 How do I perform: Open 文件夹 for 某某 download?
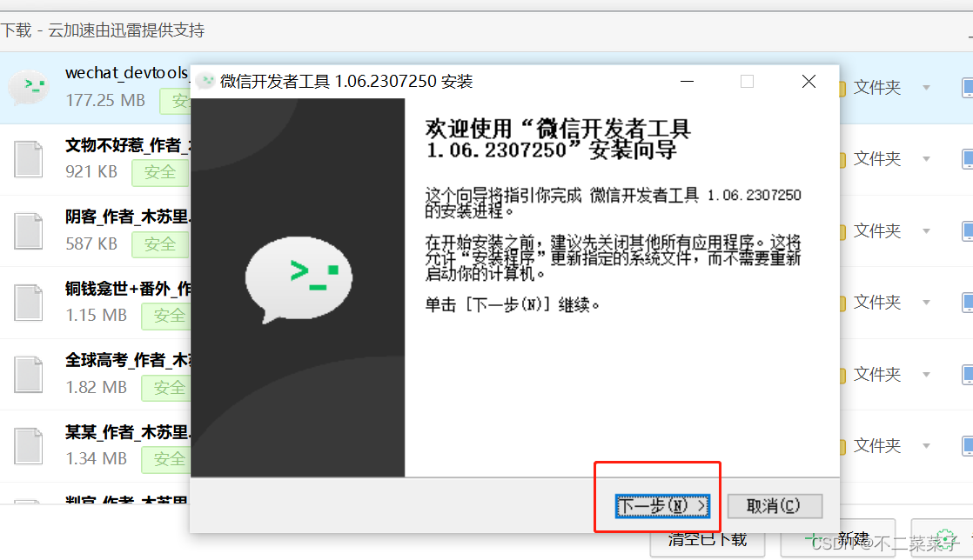(876, 445)
